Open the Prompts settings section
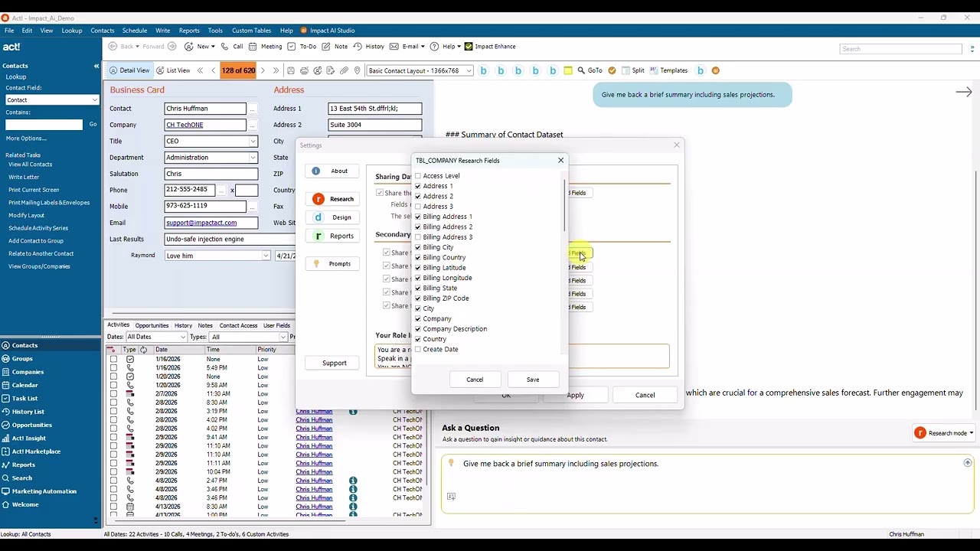This screenshot has width=980, height=551. tap(332, 264)
